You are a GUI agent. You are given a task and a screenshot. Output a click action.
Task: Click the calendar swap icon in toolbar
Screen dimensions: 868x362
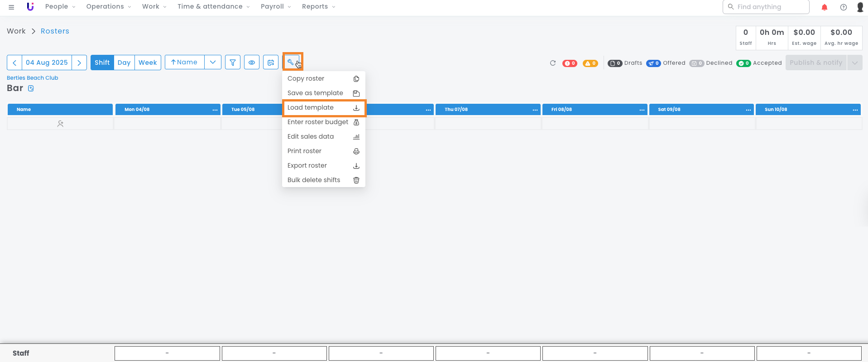click(x=271, y=63)
